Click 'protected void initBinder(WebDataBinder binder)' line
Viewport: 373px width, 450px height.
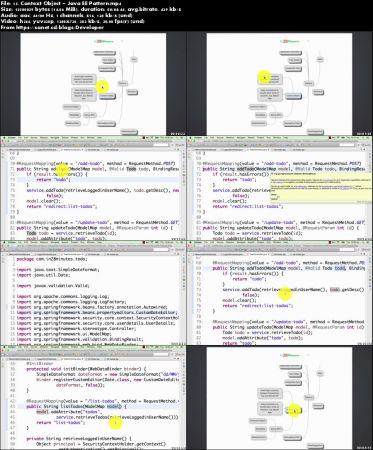coord(86,369)
